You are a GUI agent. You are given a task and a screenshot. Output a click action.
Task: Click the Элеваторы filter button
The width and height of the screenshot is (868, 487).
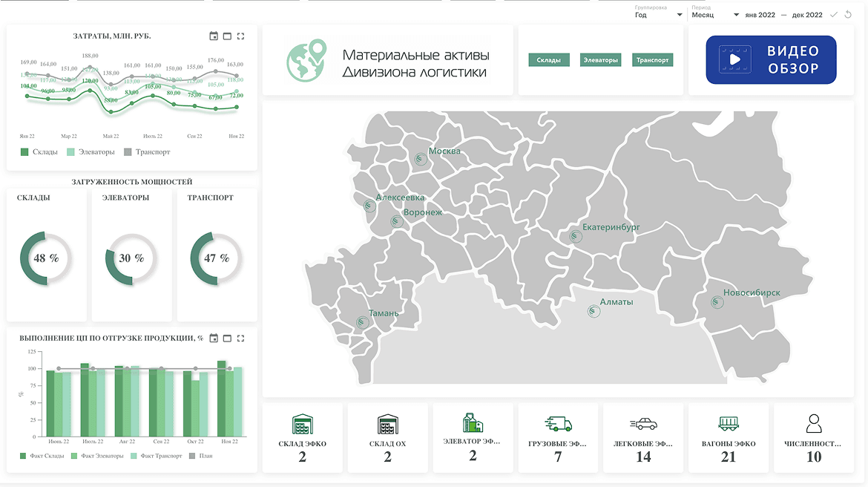pos(601,60)
